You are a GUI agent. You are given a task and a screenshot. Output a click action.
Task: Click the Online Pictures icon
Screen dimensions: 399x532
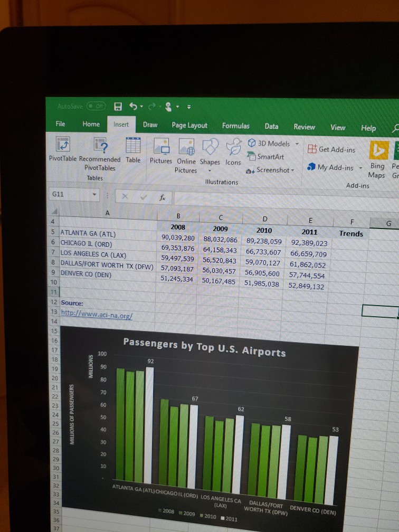coord(186,147)
